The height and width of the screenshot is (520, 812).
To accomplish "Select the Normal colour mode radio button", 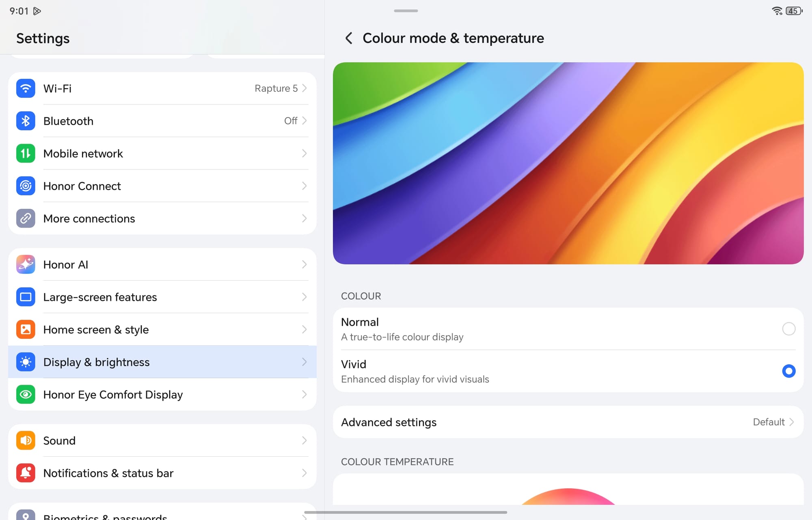I will (x=788, y=329).
